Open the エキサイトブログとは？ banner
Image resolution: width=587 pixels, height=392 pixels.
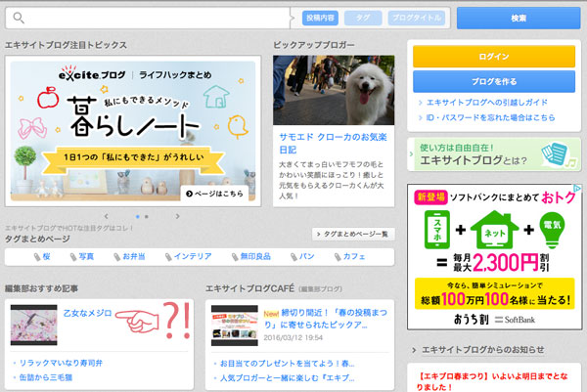click(494, 154)
